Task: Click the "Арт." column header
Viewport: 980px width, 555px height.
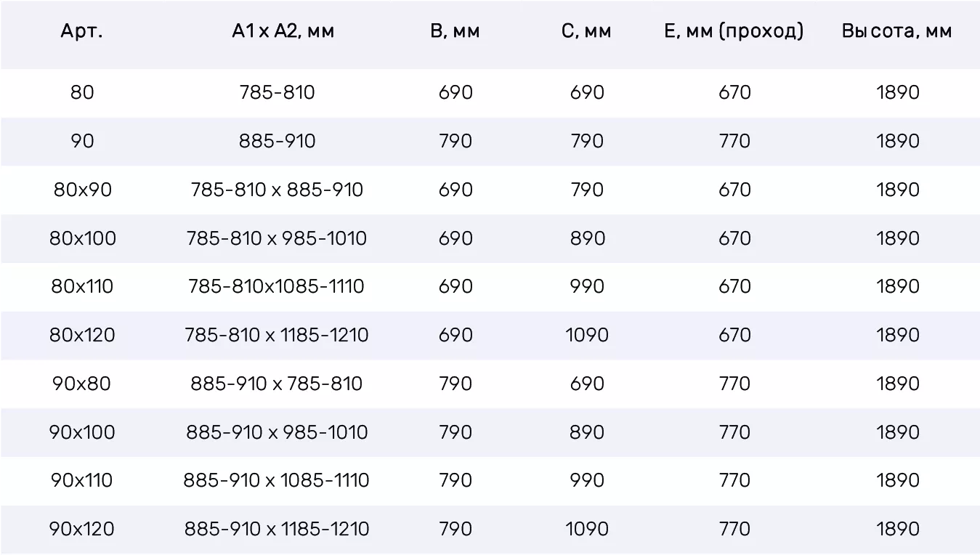Action: click(82, 31)
